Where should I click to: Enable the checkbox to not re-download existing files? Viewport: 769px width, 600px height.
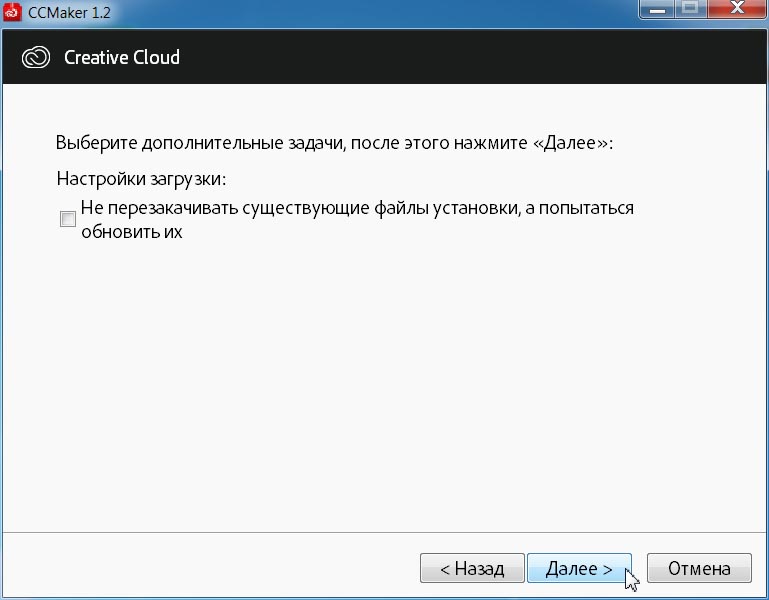tap(68, 219)
